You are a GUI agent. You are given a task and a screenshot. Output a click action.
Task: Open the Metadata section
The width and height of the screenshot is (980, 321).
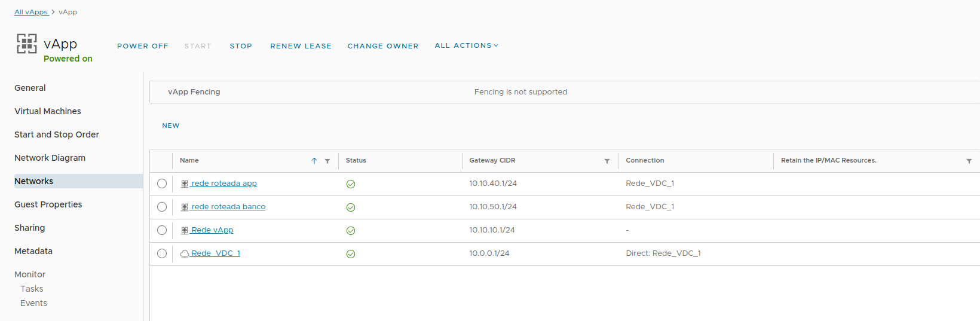[33, 251]
